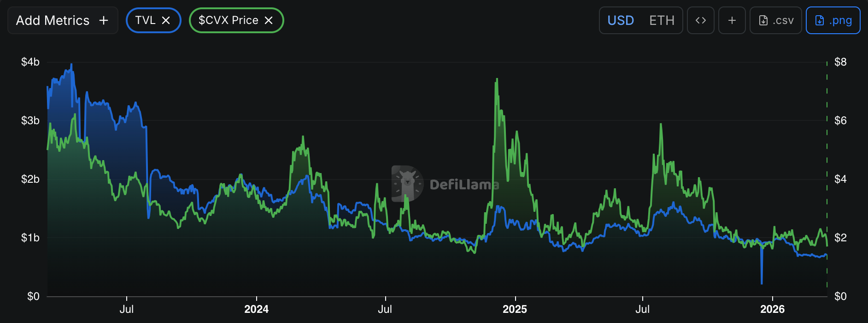Viewport: 868px width, 323px height.
Task: Remove the $CVX Price metric via X
Action: click(x=269, y=20)
